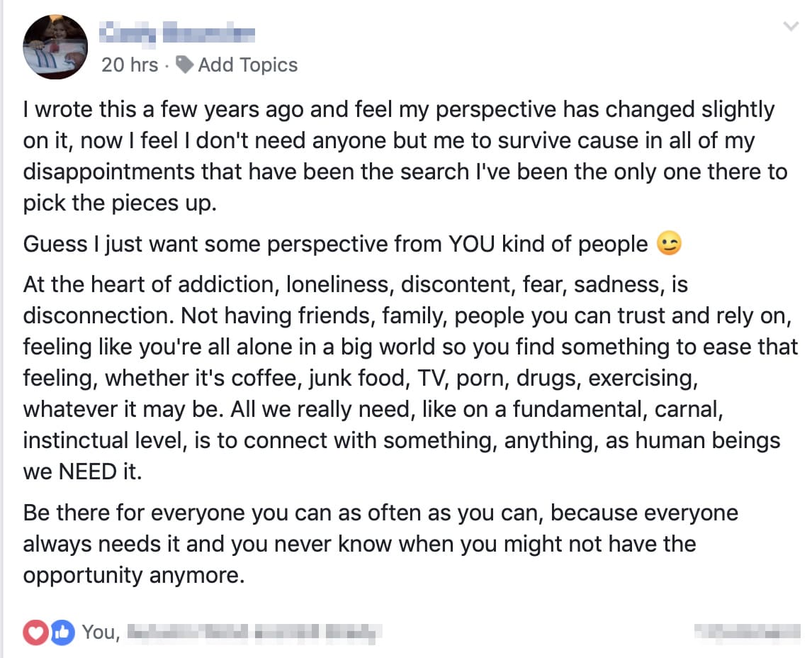Expand the post options chevron menu
The image size is (812, 658).
(791, 26)
